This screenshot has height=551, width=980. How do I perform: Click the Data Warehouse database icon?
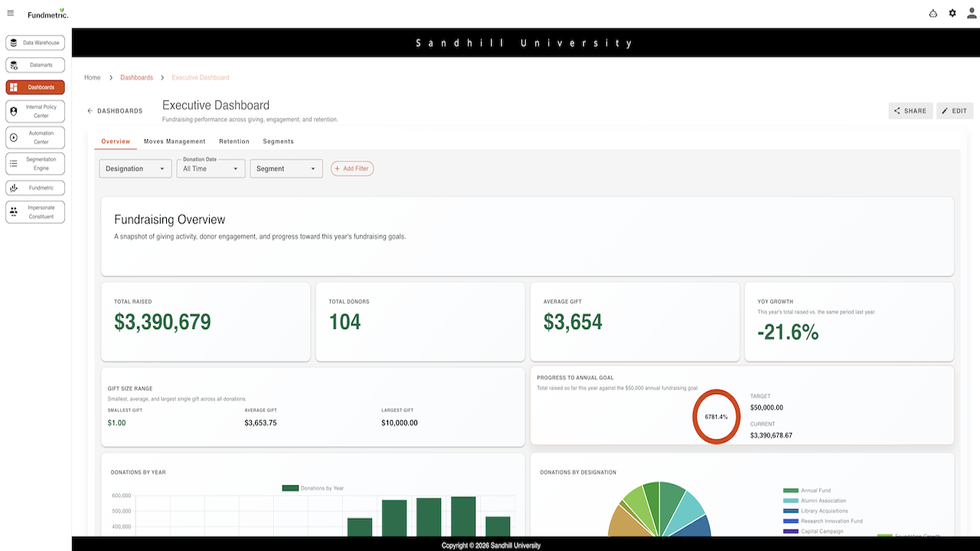(14, 43)
